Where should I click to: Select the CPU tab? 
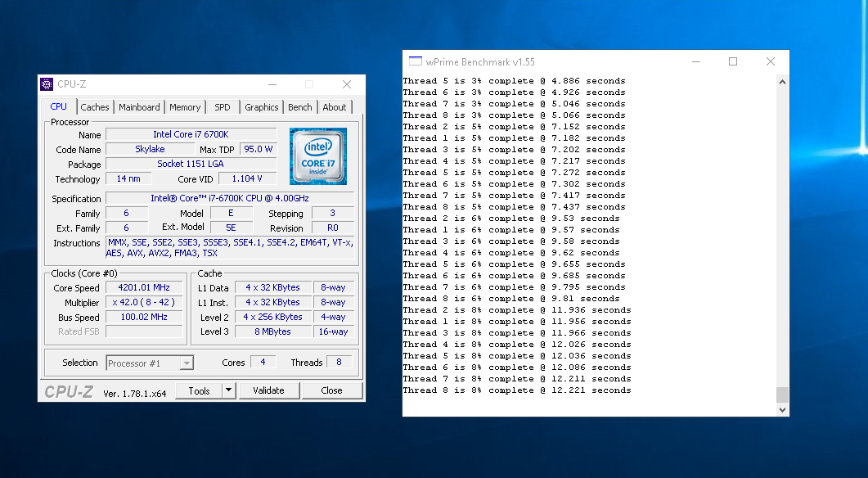click(59, 106)
